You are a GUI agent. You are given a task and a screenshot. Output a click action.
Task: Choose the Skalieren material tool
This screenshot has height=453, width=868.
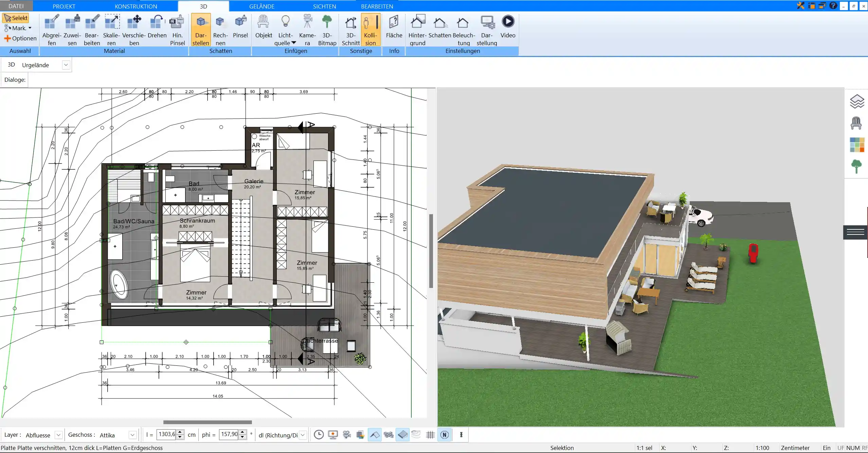pyautogui.click(x=112, y=30)
